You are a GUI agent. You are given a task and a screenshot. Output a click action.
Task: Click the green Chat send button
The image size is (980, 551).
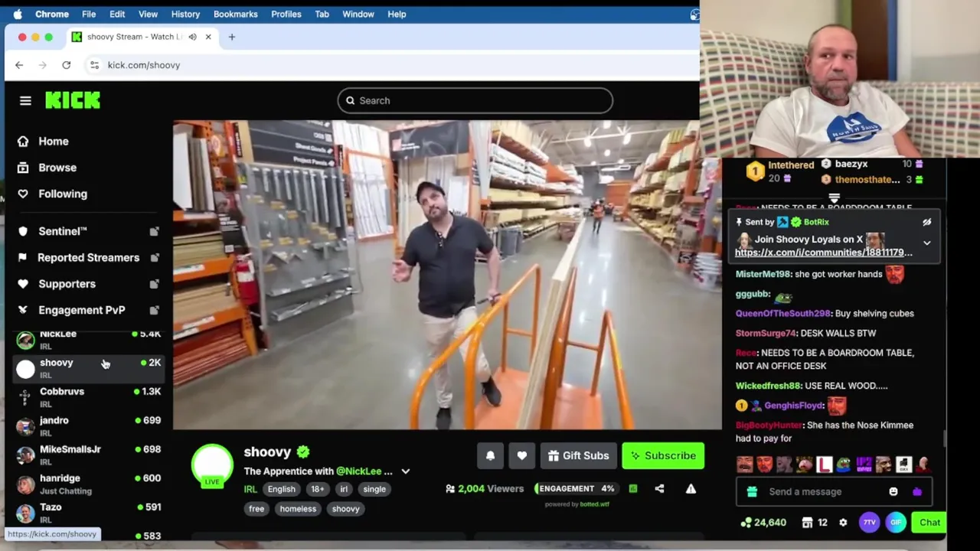pos(929,523)
